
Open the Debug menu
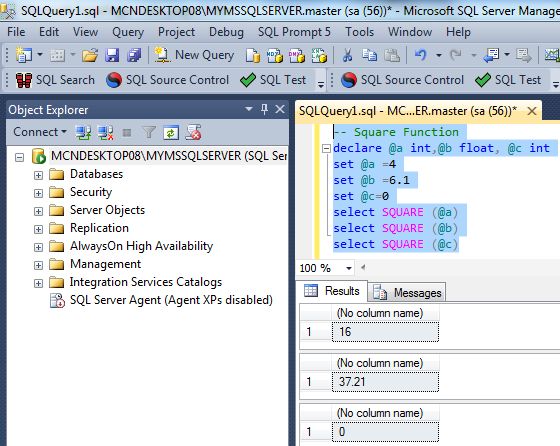click(226, 32)
